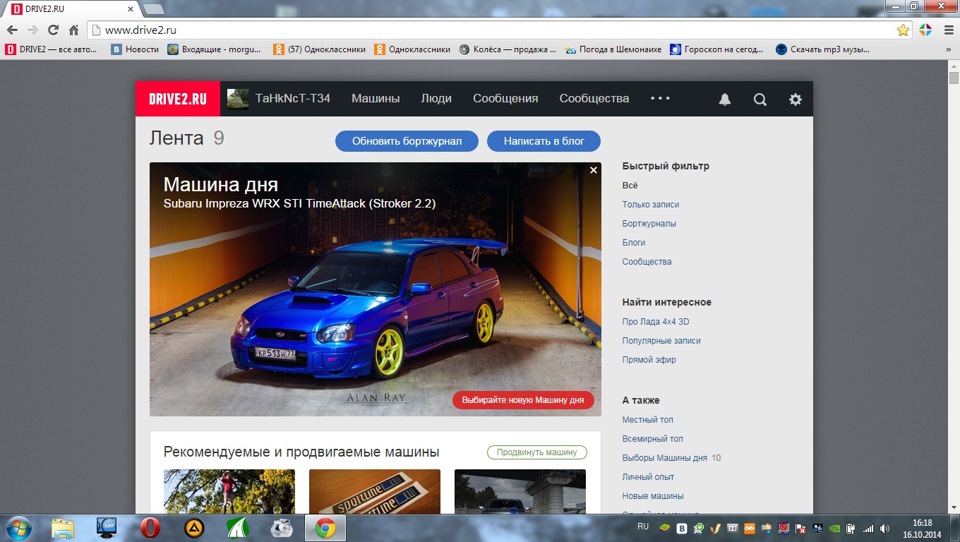Reload the page with refresh icon

coord(53,30)
